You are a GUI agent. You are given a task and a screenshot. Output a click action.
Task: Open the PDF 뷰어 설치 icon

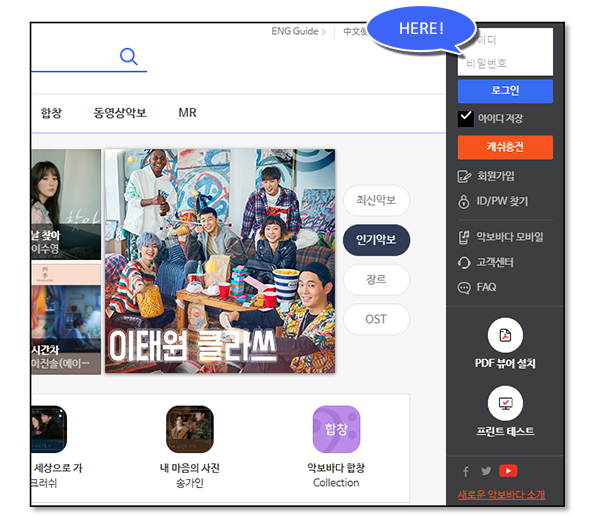coord(505,335)
